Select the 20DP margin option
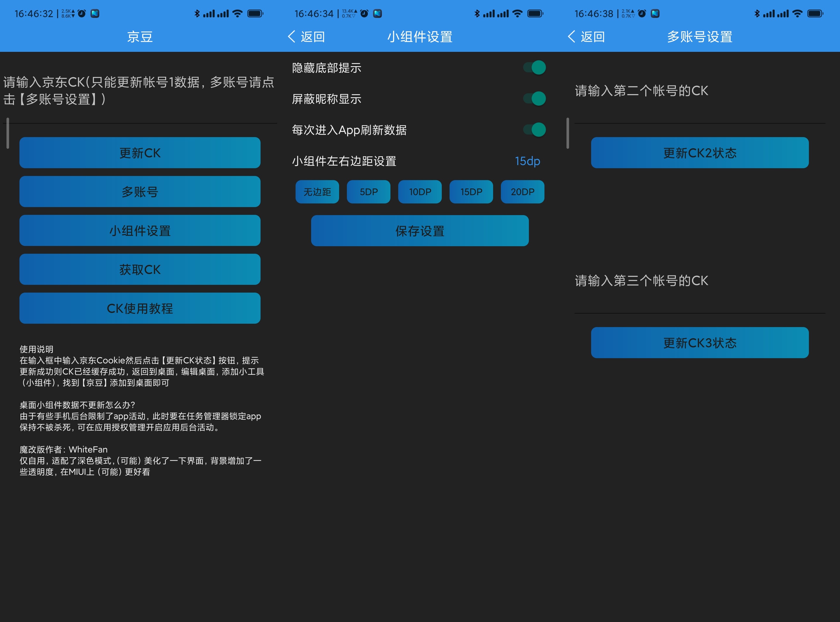Image resolution: width=840 pixels, height=622 pixels. 522,192
